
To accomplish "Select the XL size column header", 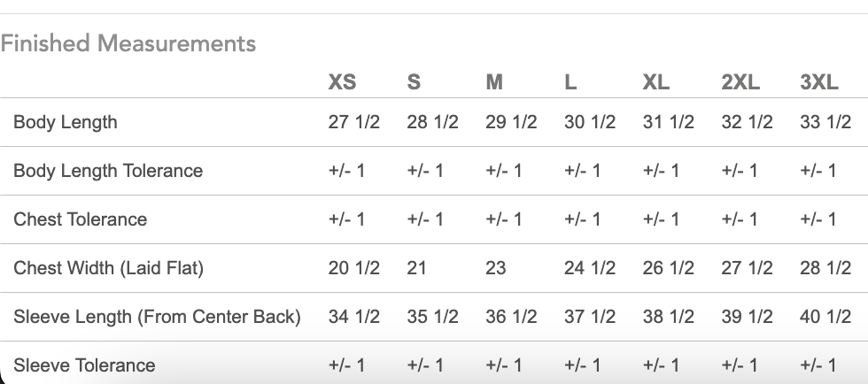I will click(x=656, y=82).
